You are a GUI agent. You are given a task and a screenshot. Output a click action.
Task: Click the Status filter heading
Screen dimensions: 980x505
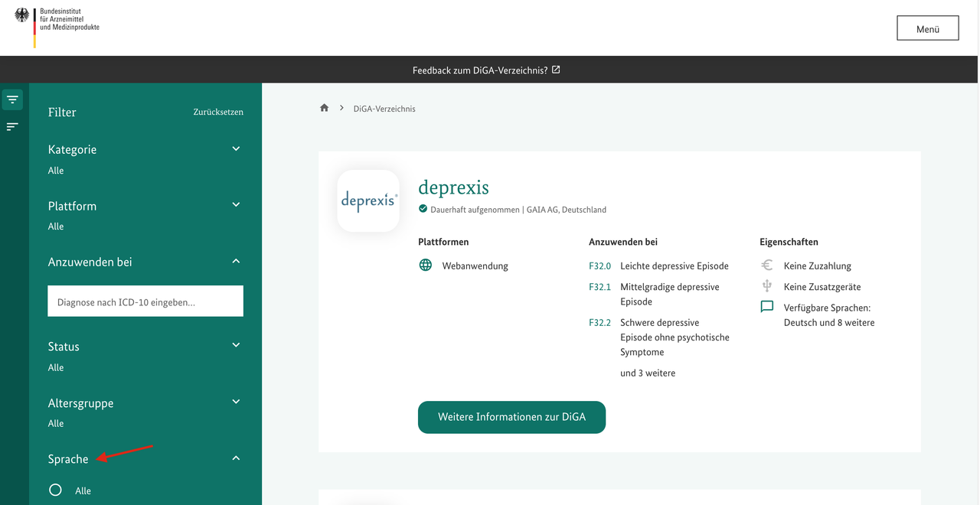64,347
